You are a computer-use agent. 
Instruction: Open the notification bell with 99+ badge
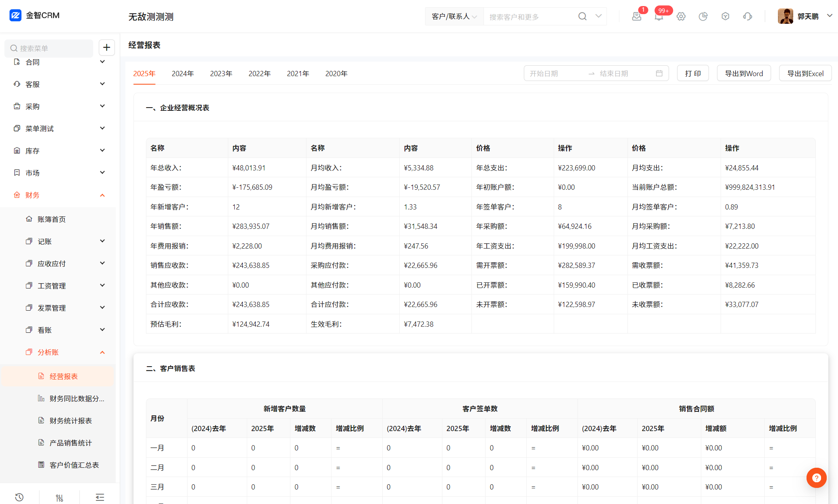tap(659, 17)
